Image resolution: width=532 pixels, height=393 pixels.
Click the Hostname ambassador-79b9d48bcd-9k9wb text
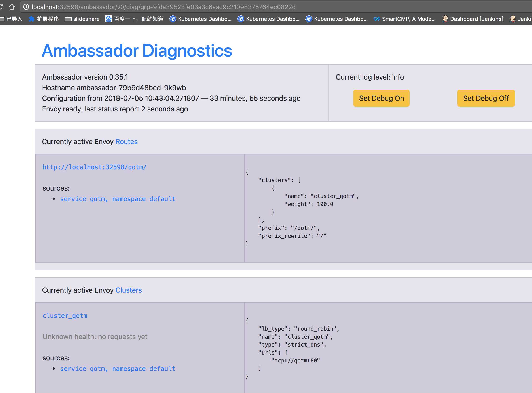click(x=114, y=88)
